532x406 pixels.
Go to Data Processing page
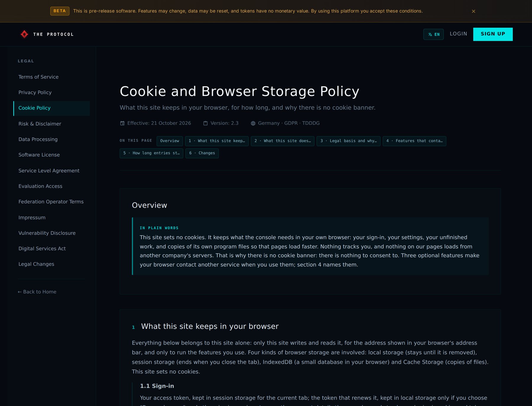[52, 139]
